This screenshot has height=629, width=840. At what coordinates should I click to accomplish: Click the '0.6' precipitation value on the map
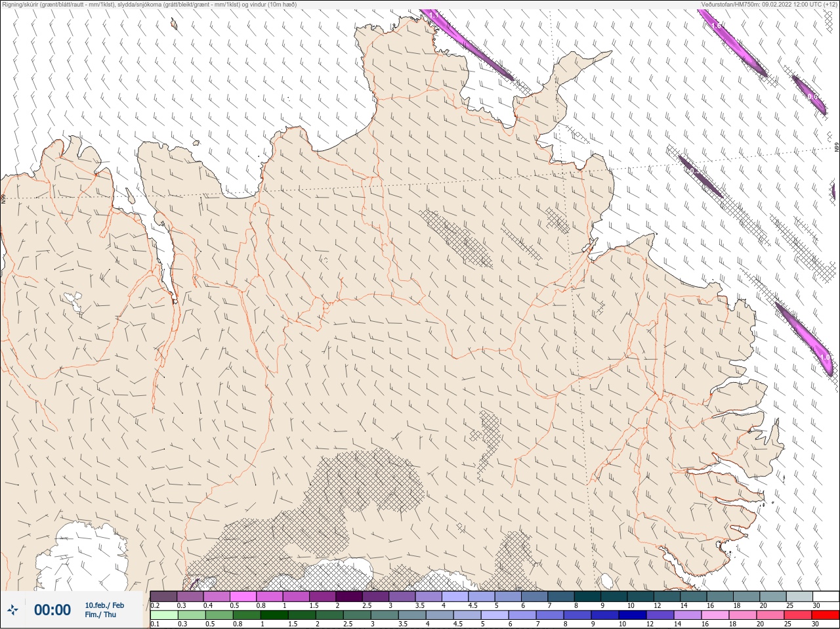(812, 97)
